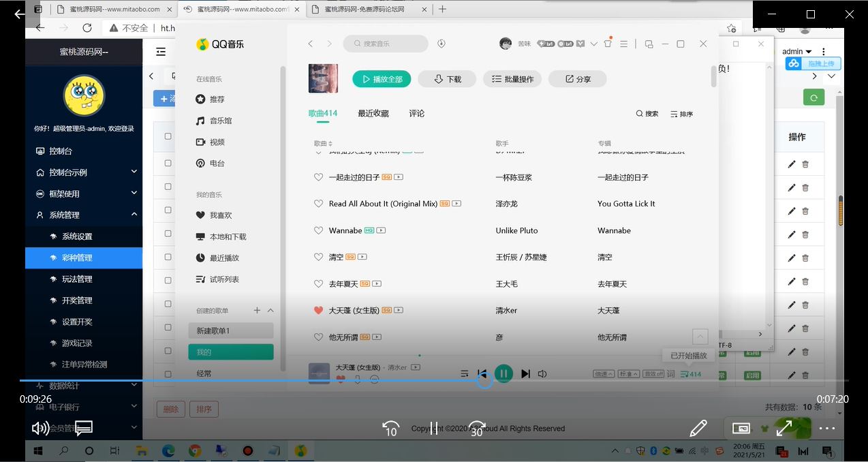Click the video player back arrow

20,14
